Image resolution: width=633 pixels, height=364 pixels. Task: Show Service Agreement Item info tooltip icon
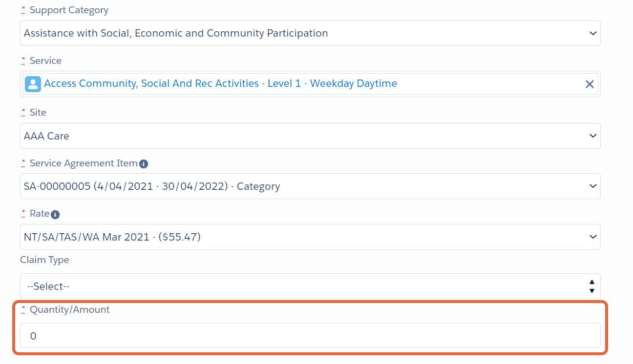click(x=144, y=164)
